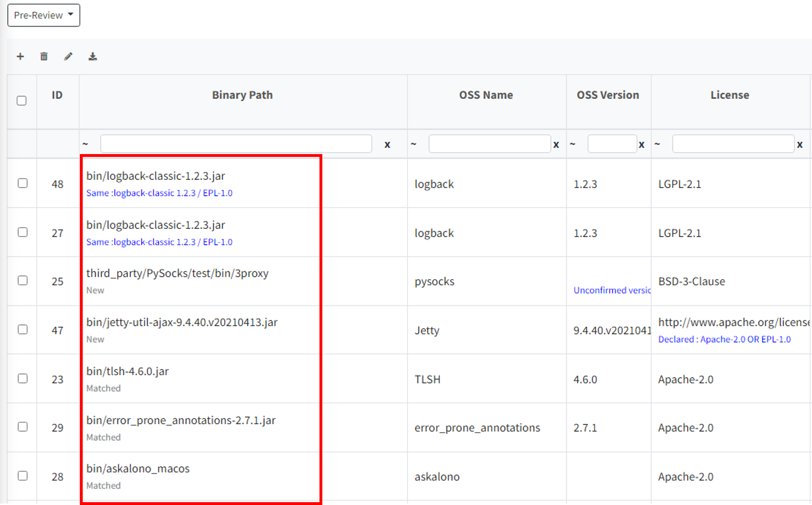Click the askalono OSS name cell
Screen dimensions: 812x505
tap(437, 477)
